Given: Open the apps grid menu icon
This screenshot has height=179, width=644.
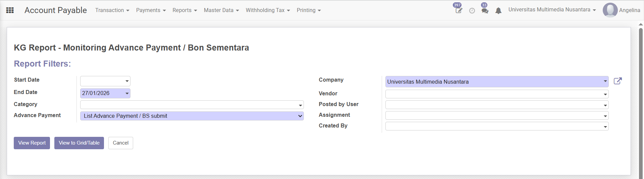Looking at the screenshot, I should 10,10.
